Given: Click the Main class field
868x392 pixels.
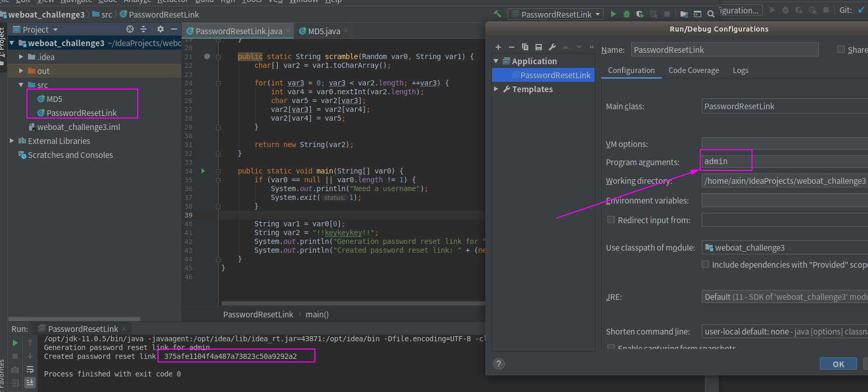Looking at the screenshot, I should tap(785, 106).
